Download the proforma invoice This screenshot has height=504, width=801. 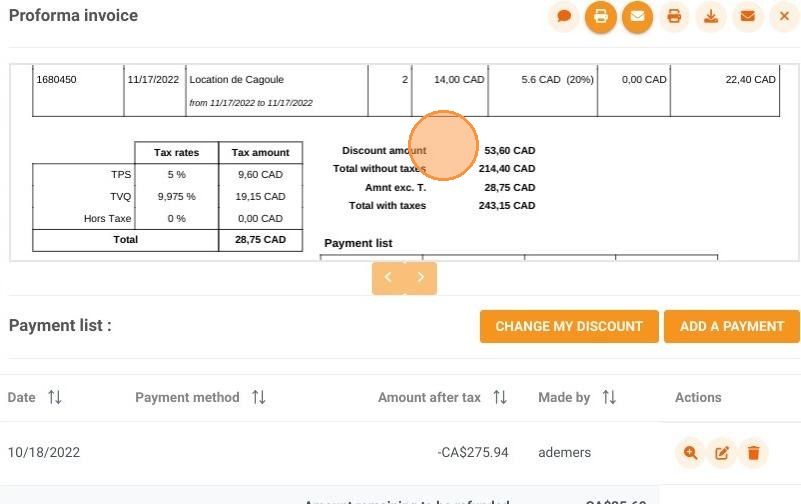coord(711,16)
